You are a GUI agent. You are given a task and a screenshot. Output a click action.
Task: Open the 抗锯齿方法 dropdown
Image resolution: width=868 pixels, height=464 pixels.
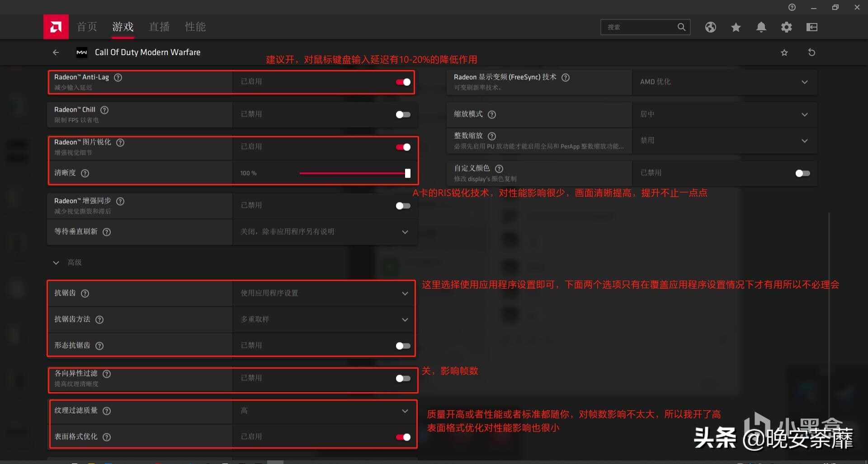pyautogui.click(x=405, y=319)
